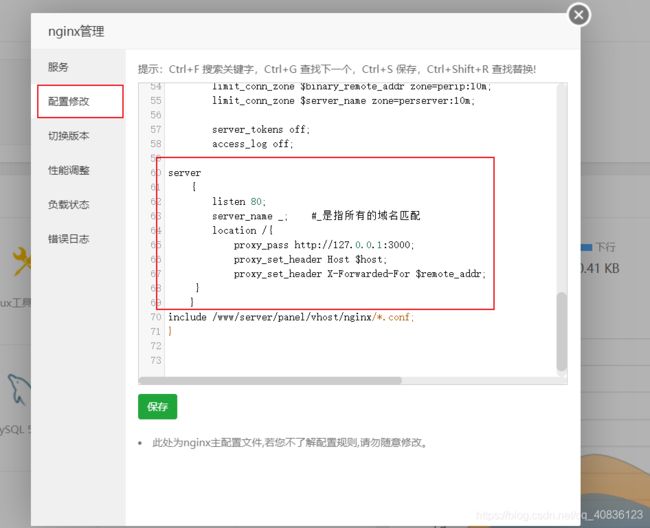Screen dimensions: 650x528
Task: Click the line 'listen 80;' in editor
Action: (x=239, y=201)
